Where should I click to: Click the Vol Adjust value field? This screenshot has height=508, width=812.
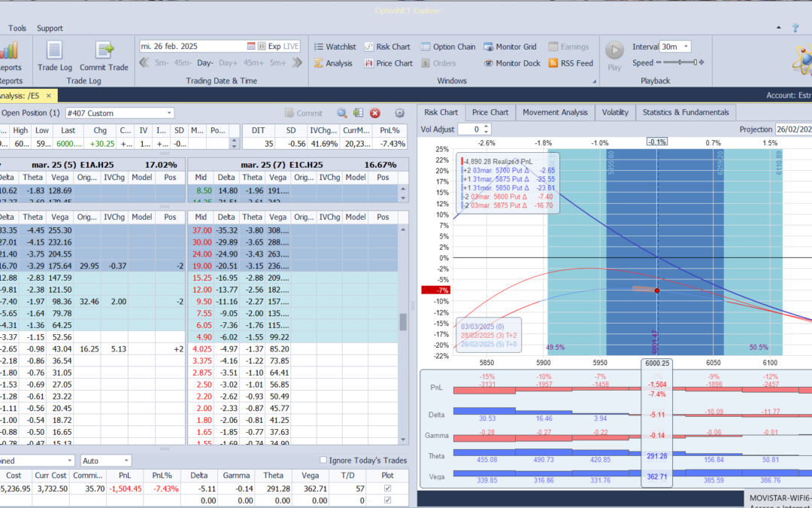(x=471, y=129)
